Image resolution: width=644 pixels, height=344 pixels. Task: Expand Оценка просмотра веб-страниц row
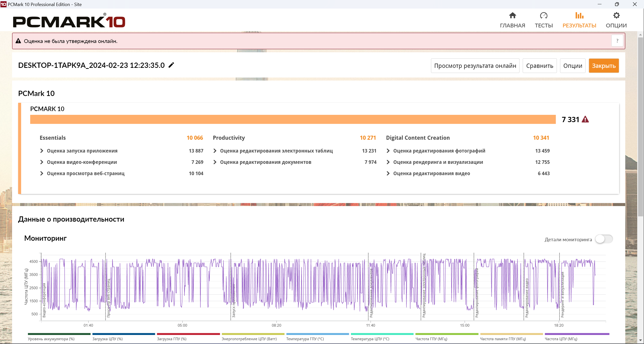coord(42,173)
